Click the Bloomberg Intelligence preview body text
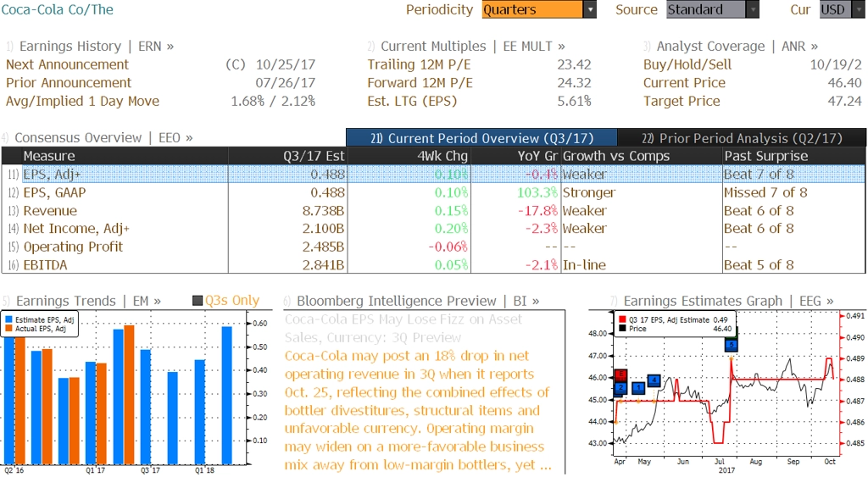Screen dimensions: 868x477 pos(418,410)
